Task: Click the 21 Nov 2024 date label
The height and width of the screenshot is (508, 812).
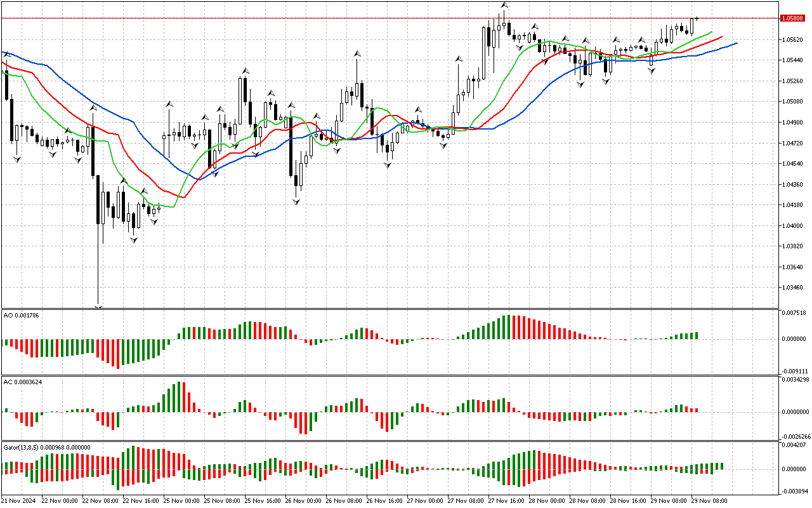Action: [x=19, y=500]
